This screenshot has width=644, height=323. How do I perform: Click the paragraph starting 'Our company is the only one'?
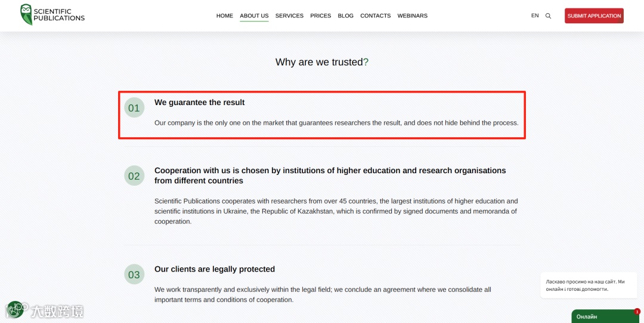coord(336,122)
